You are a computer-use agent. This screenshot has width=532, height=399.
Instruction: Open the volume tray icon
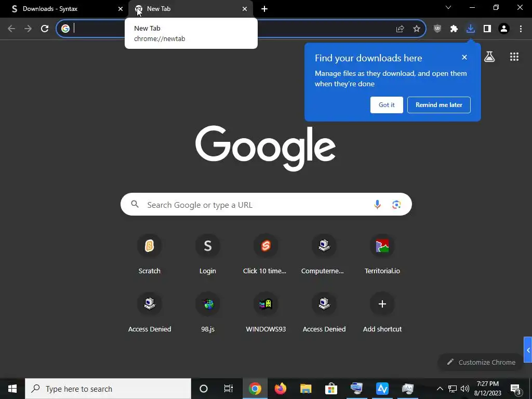click(x=465, y=389)
